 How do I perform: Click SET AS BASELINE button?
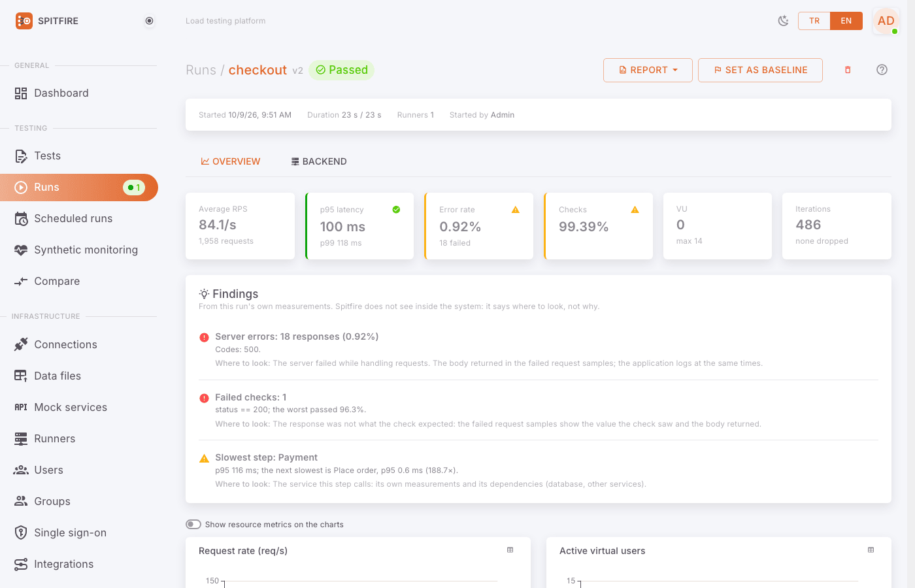[760, 70]
